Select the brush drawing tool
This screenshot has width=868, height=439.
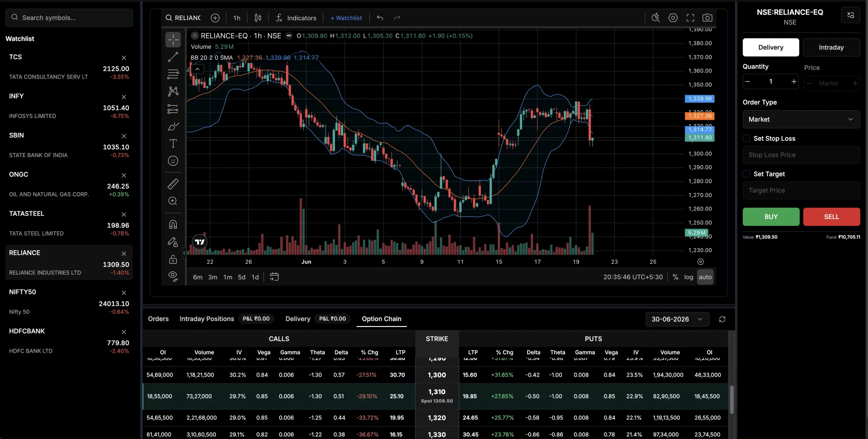173,126
